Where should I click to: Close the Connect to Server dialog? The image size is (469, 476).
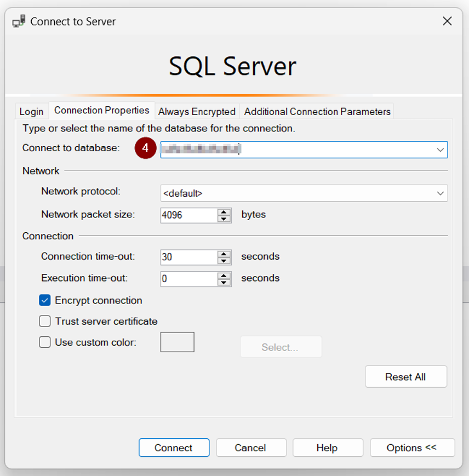(447, 21)
